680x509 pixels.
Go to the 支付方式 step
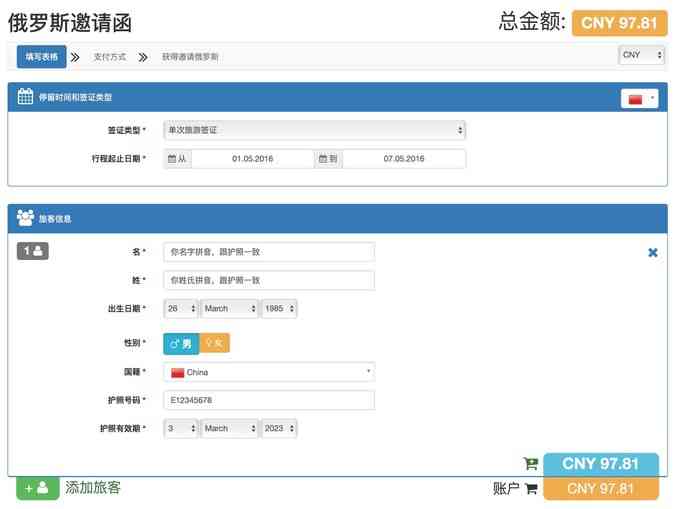(109, 57)
